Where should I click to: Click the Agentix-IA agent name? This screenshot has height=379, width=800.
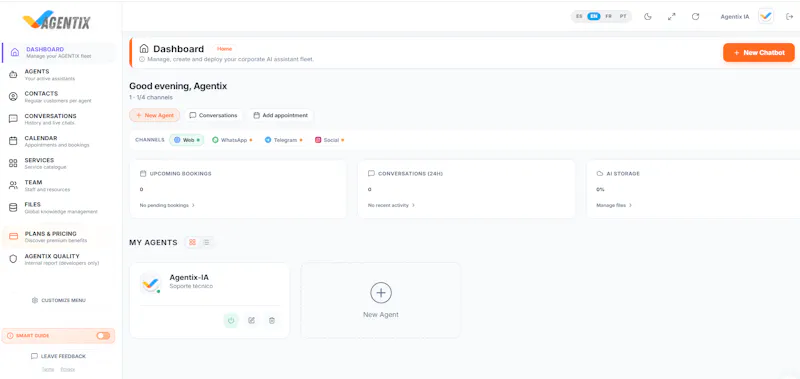(189, 277)
